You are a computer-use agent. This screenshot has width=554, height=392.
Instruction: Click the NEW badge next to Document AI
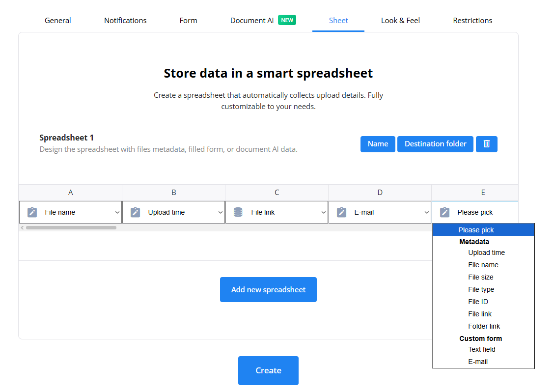tap(287, 20)
